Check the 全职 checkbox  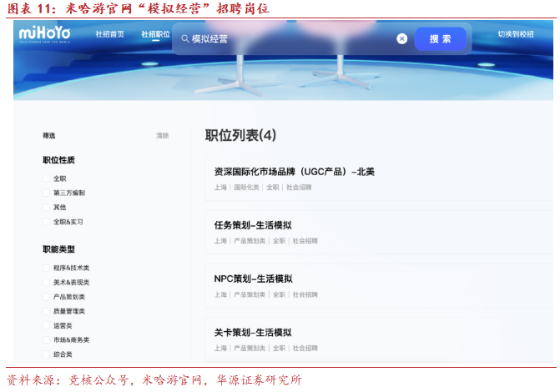(x=46, y=178)
